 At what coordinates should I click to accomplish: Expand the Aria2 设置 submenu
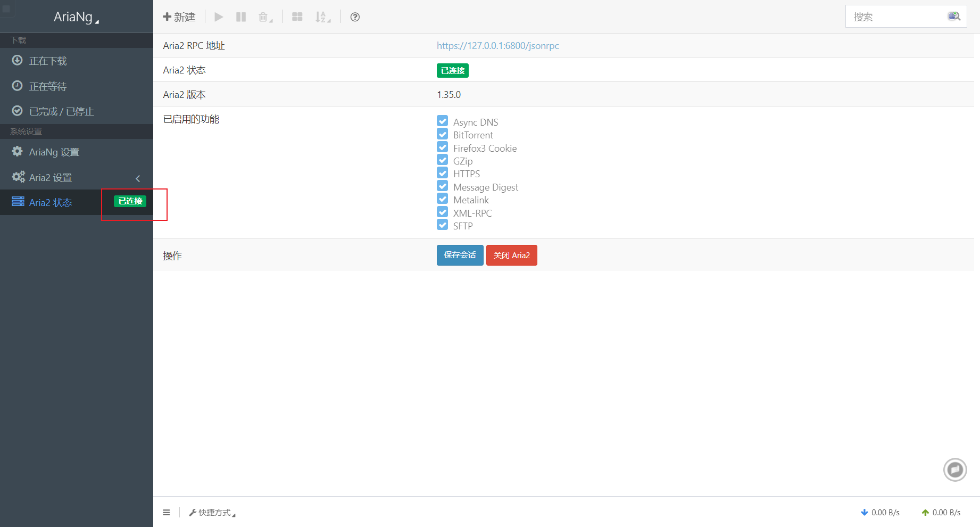tap(76, 178)
